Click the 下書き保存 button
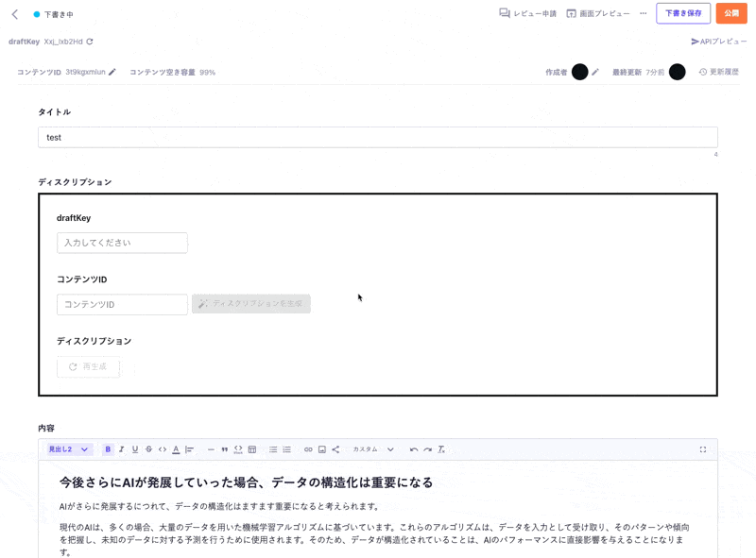Image resolution: width=756 pixels, height=558 pixels. pos(683,13)
